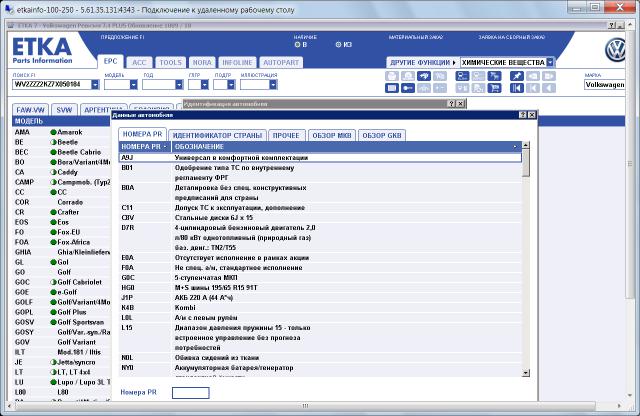Open the ПОДГР dropdown

(x=231, y=85)
